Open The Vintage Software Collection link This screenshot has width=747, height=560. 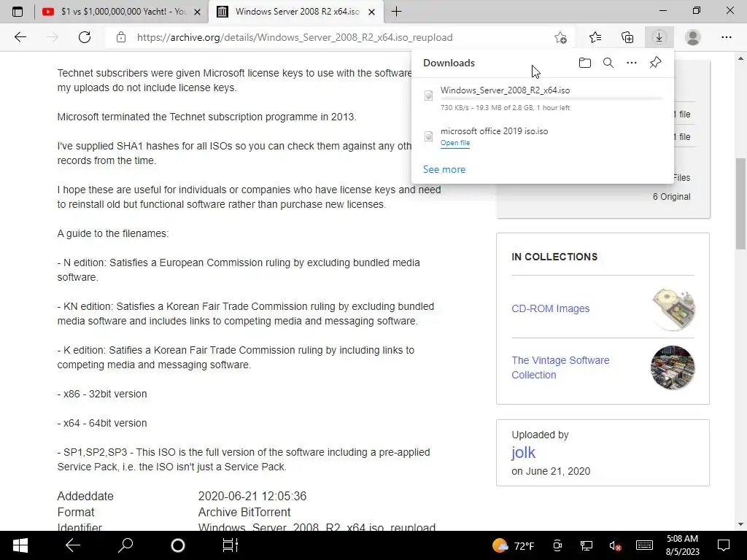(x=560, y=367)
